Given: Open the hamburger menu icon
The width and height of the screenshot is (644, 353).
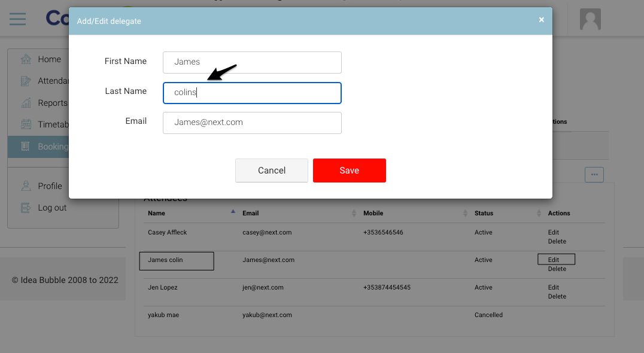Looking at the screenshot, I should 17,19.
